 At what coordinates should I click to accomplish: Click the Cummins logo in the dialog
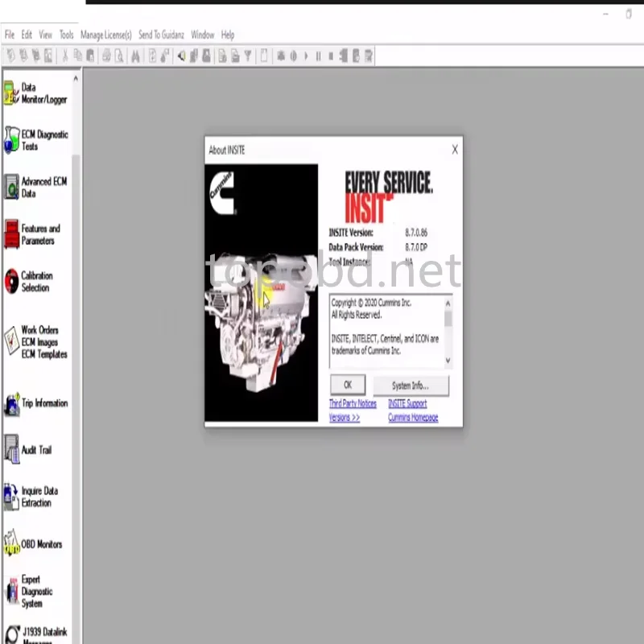pyautogui.click(x=222, y=192)
